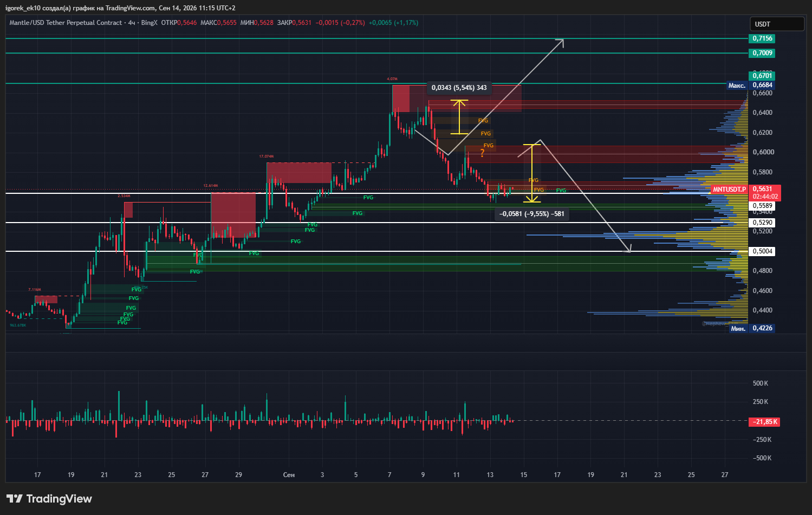This screenshot has height=515, width=812.
Task: Click the 0,4800 price scale value
Action: pyautogui.click(x=763, y=271)
